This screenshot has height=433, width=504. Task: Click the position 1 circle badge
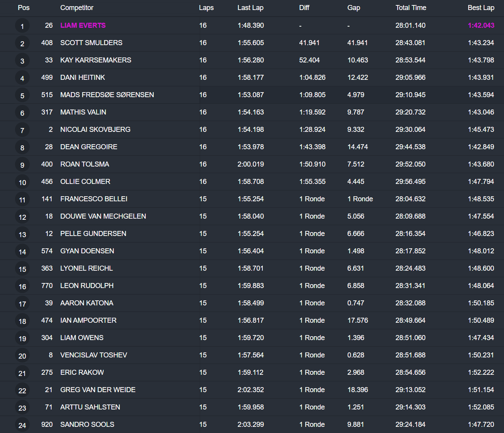(x=22, y=26)
